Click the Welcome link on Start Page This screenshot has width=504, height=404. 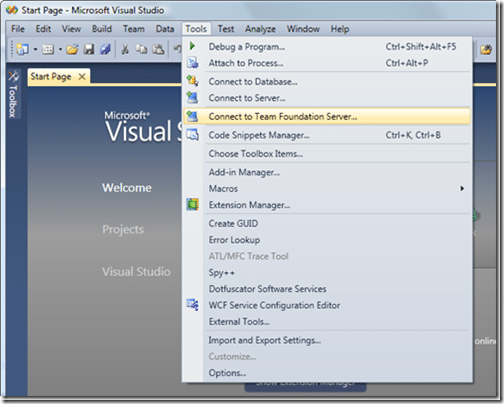127,188
